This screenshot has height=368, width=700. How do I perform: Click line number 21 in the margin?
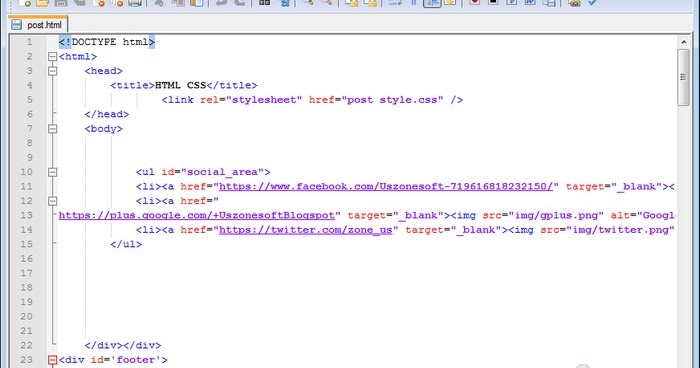coord(27,331)
